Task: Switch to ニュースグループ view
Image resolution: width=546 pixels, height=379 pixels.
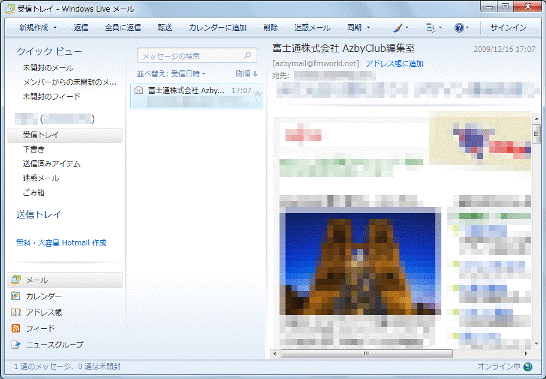Action: tap(55, 345)
